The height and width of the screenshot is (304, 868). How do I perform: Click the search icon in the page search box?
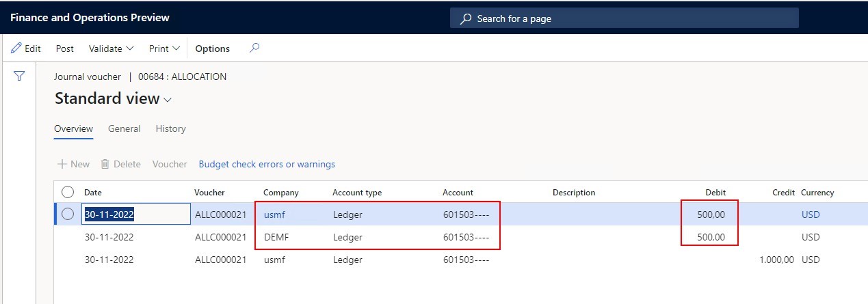point(466,18)
